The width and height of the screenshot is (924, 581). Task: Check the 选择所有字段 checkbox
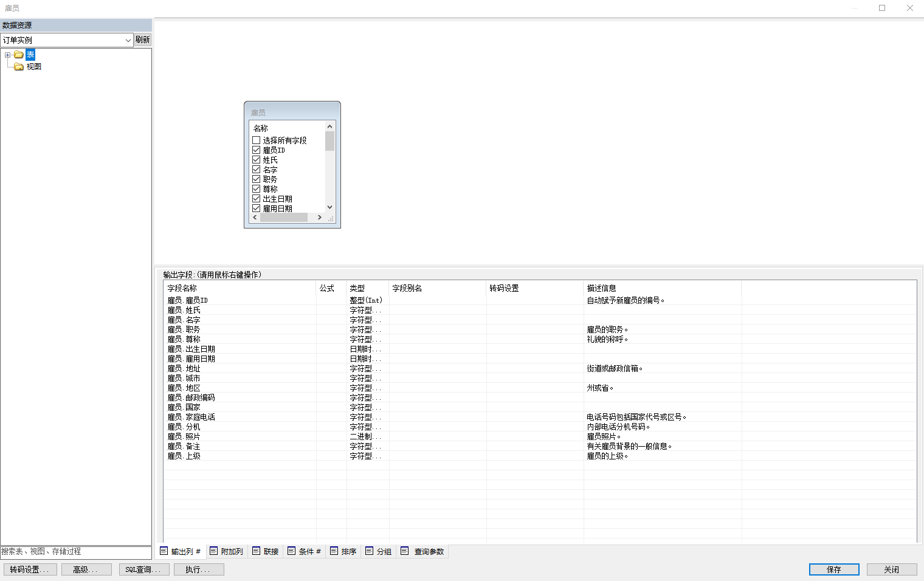click(257, 140)
